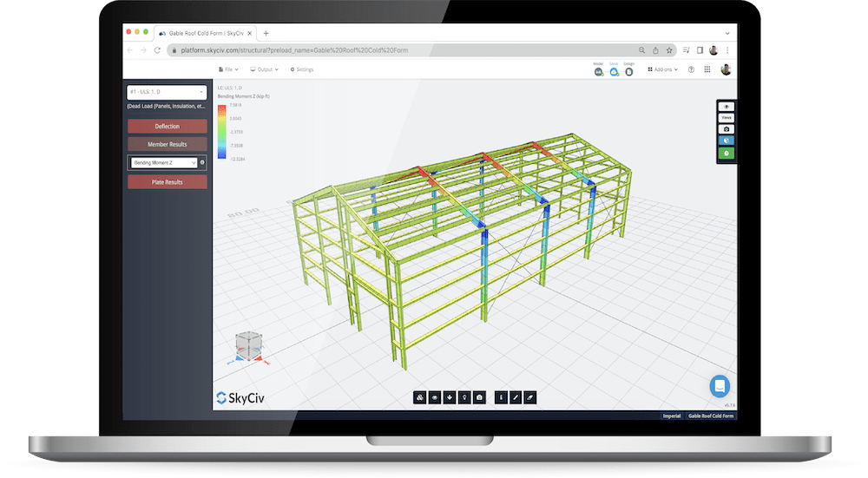
Task: Click the camera icon in bottom toolbar
Action: (479, 397)
